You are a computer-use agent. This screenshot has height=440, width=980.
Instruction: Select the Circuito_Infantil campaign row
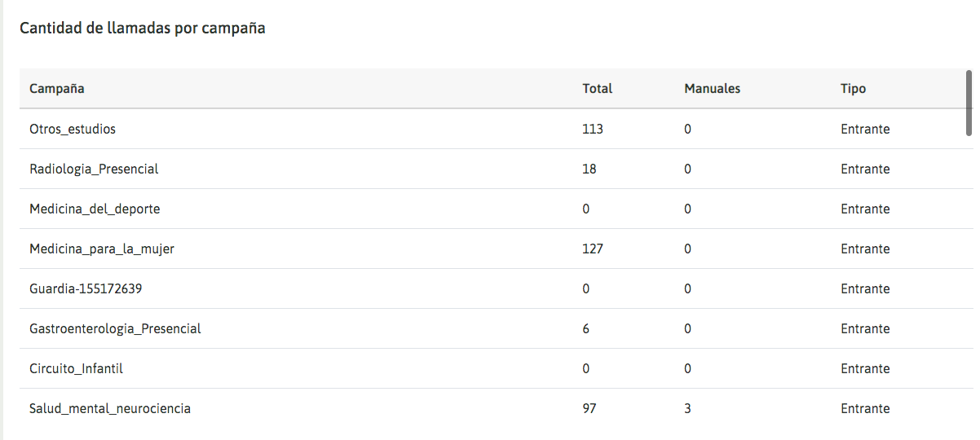[x=76, y=369]
